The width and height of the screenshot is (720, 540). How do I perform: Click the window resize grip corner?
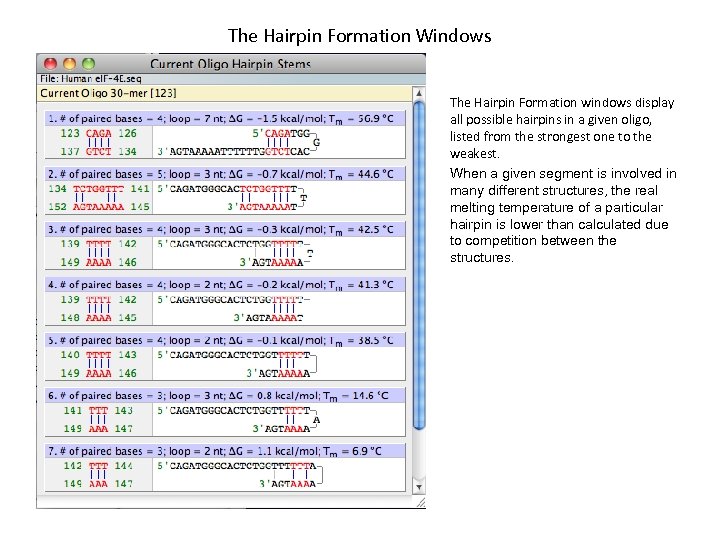click(421, 503)
